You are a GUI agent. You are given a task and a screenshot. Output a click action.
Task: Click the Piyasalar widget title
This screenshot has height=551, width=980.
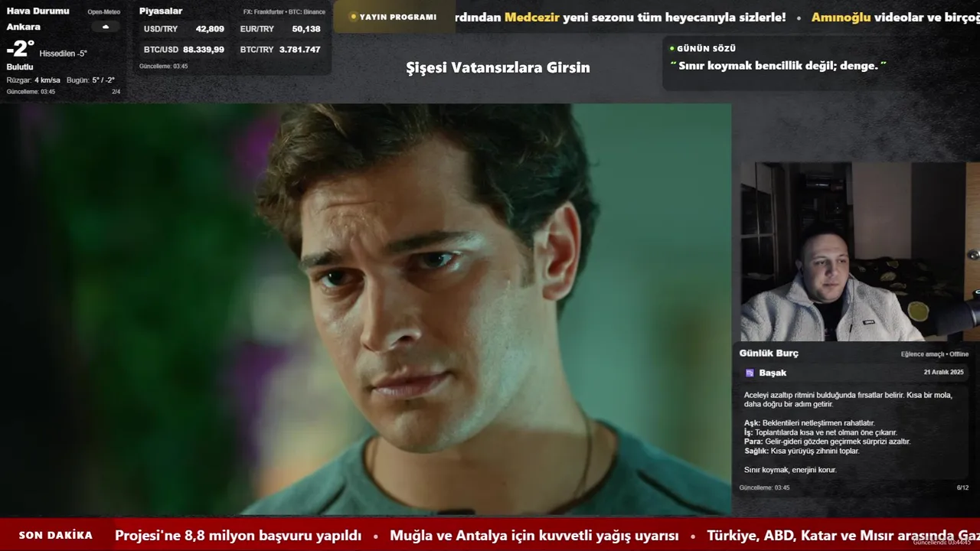[x=161, y=11]
